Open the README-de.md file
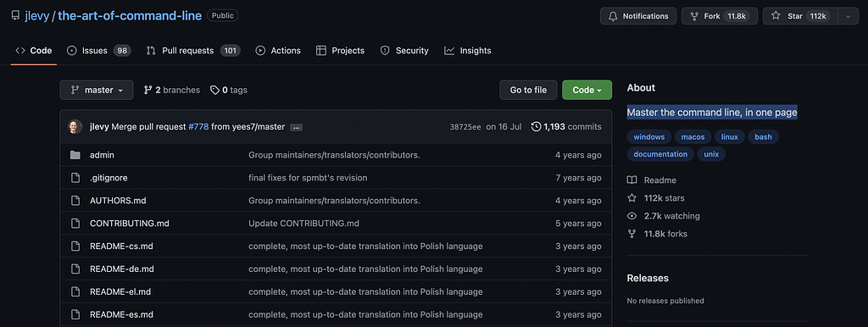The image size is (868, 327). (x=122, y=269)
